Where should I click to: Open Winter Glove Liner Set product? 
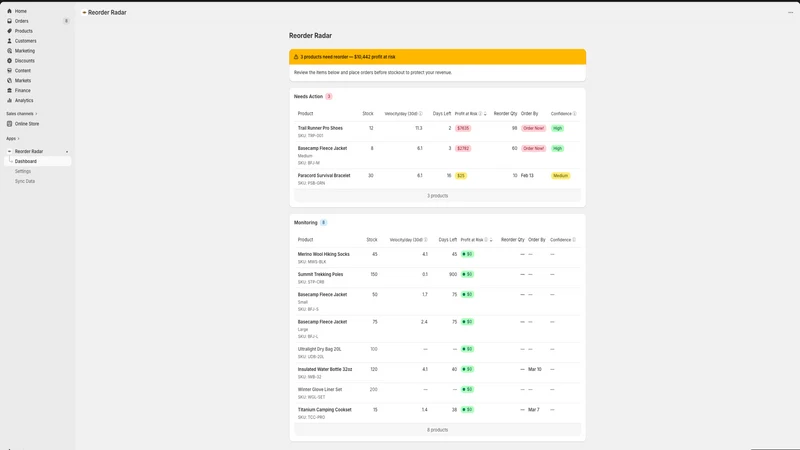[320, 389]
